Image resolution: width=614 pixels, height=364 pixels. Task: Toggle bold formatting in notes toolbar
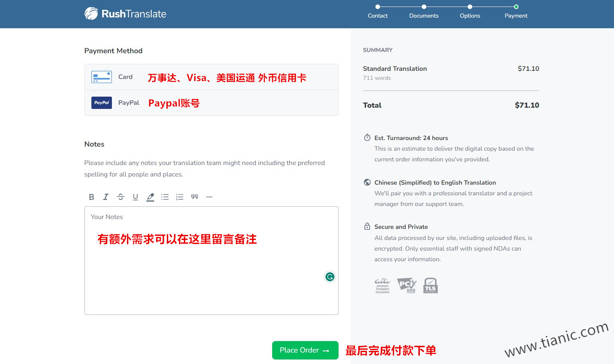coord(91,197)
